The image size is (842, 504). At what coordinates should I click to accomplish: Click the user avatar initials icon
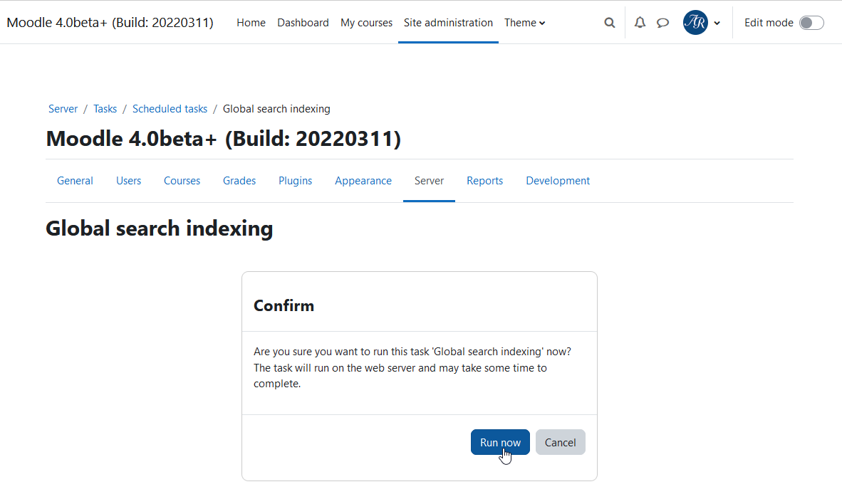[x=695, y=23]
